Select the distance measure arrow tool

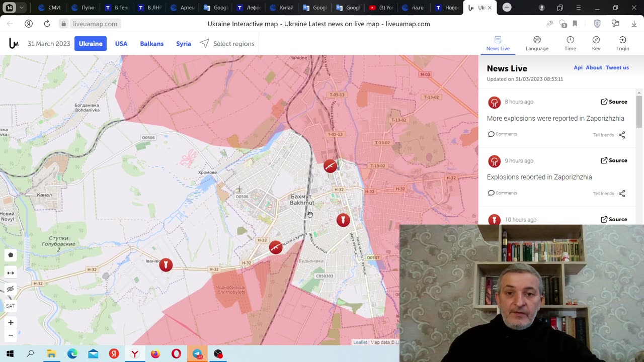pos(11,273)
